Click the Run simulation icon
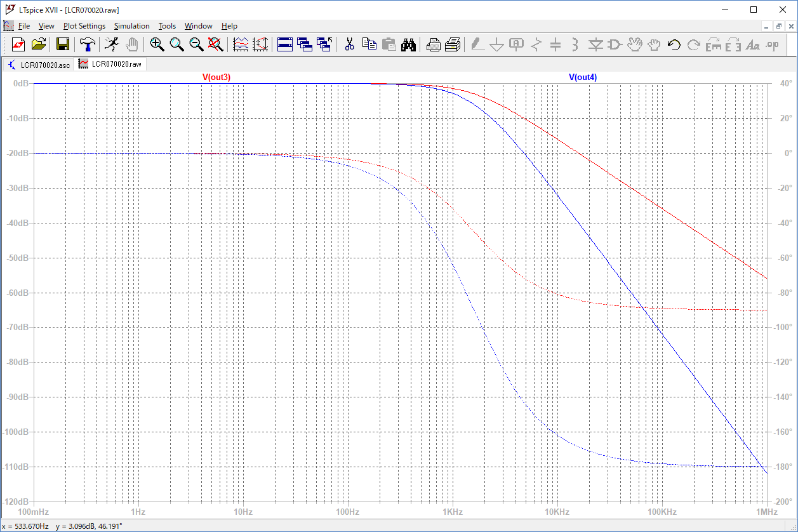The height and width of the screenshot is (532, 798). point(112,44)
